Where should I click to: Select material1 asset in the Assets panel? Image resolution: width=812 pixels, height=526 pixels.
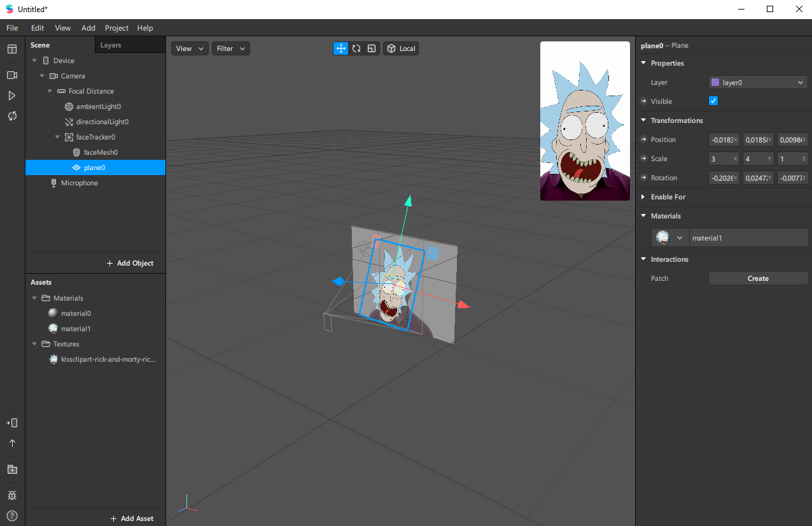tap(95, 329)
